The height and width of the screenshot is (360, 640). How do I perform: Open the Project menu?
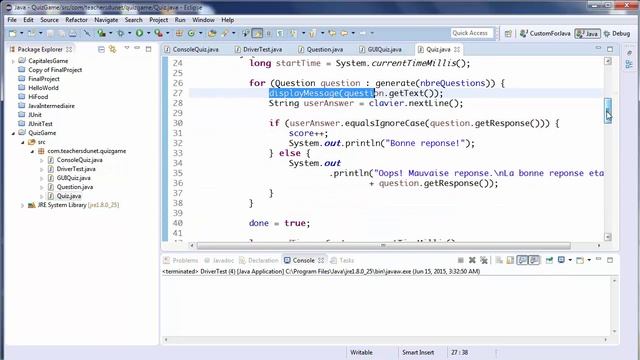[x=158, y=20]
